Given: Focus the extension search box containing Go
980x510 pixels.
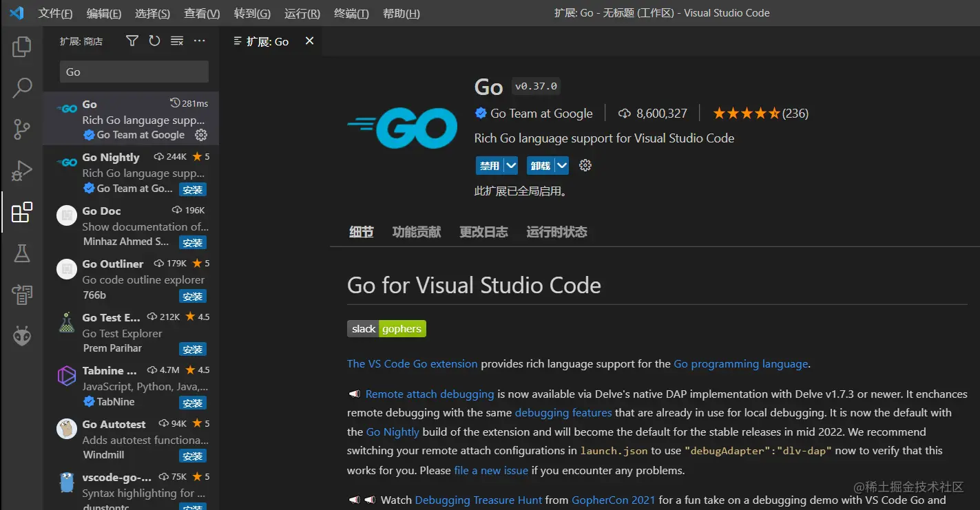Looking at the screenshot, I should click(134, 72).
